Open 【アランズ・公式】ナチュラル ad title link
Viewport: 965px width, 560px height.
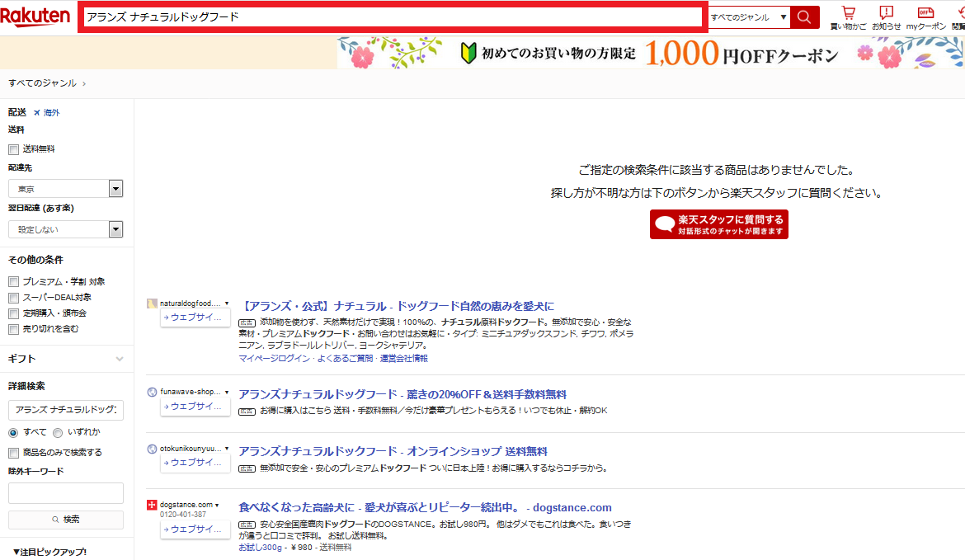coord(397,306)
